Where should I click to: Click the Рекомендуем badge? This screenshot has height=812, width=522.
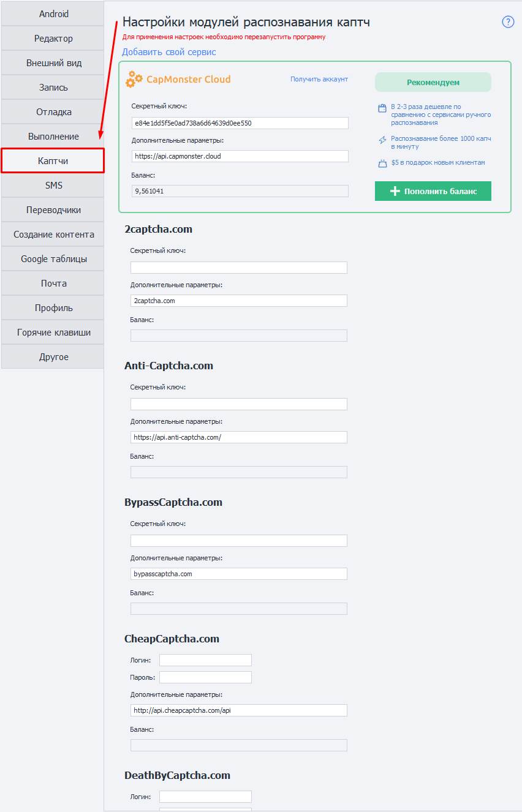tap(433, 82)
